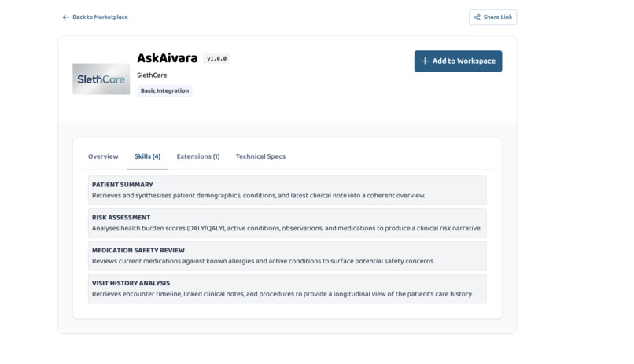
Task: Click SlethCare publisher name under the title
Action: pos(152,75)
